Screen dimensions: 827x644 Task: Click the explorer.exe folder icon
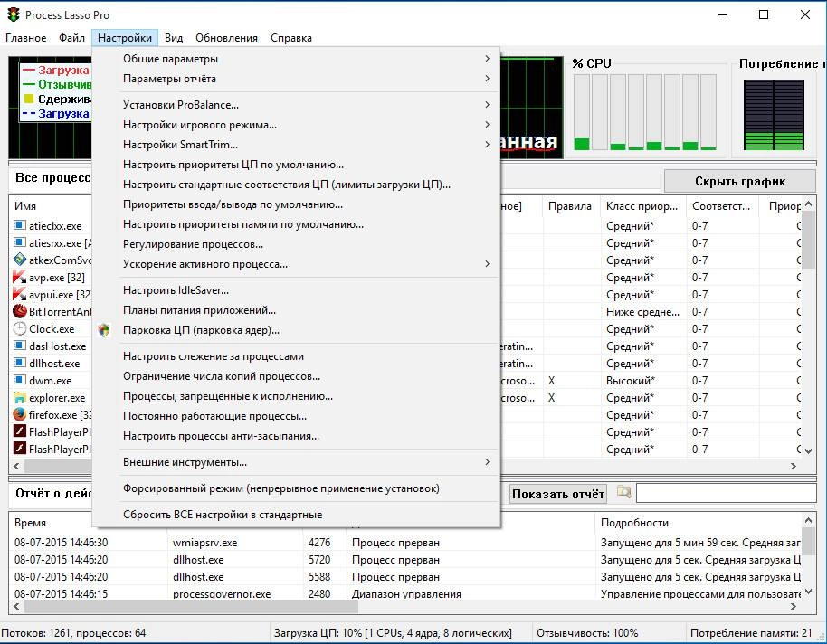coord(20,397)
